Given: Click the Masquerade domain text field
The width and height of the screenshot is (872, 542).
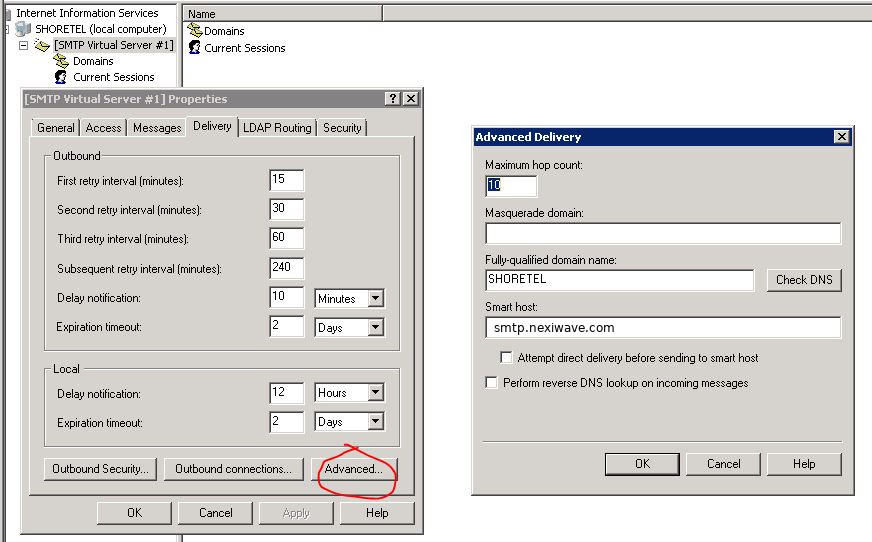Looking at the screenshot, I should pos(663,234).
